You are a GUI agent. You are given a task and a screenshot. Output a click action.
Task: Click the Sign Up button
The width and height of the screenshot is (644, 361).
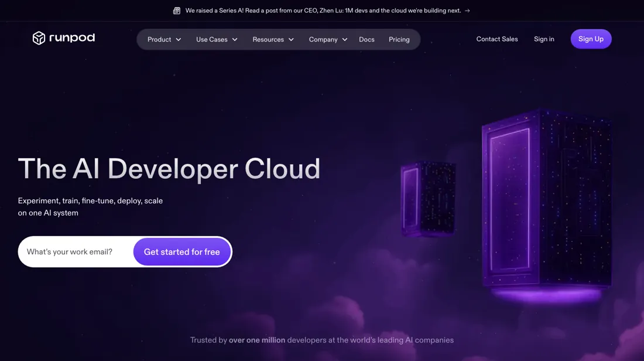[591, 39]
